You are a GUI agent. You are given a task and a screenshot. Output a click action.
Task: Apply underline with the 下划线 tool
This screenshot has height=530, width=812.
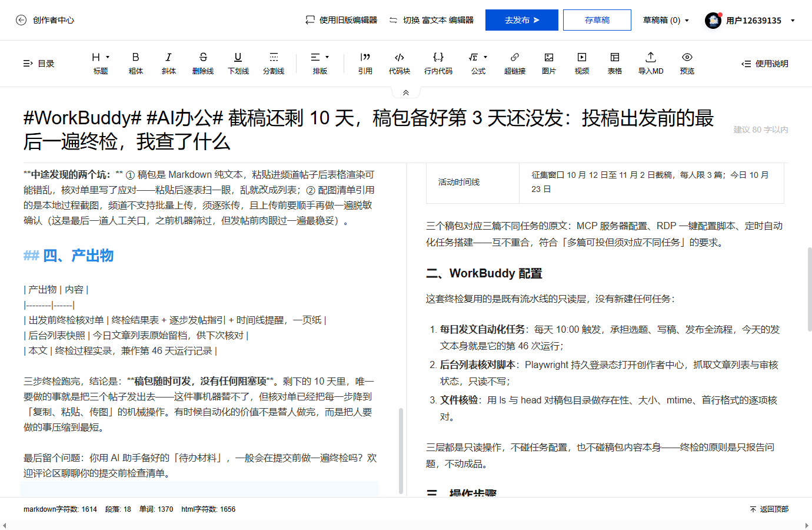(238, 64)
